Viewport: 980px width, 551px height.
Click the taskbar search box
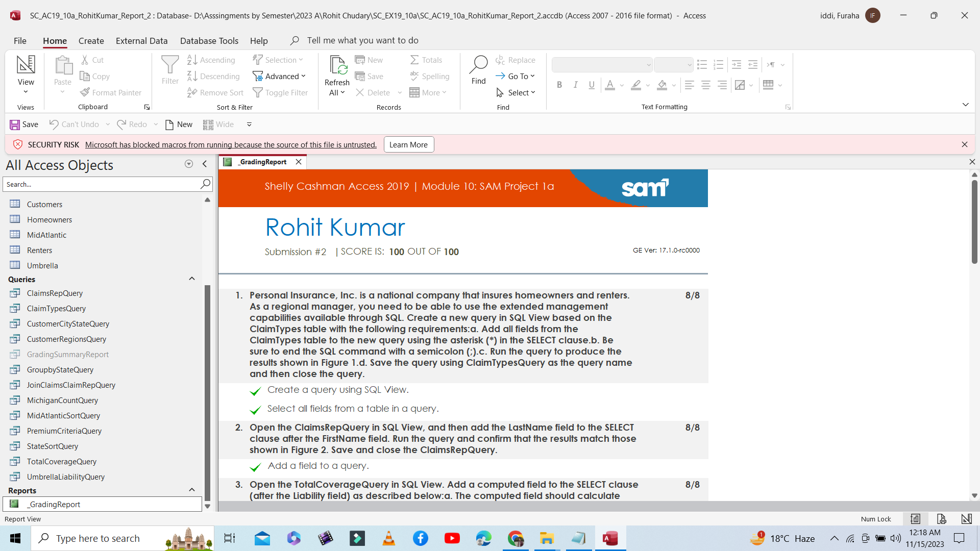coord(122,538)
